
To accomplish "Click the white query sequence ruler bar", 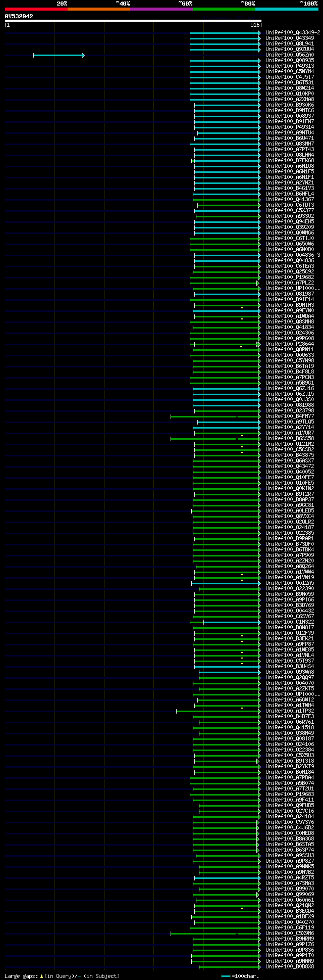I will pos(133,21).
